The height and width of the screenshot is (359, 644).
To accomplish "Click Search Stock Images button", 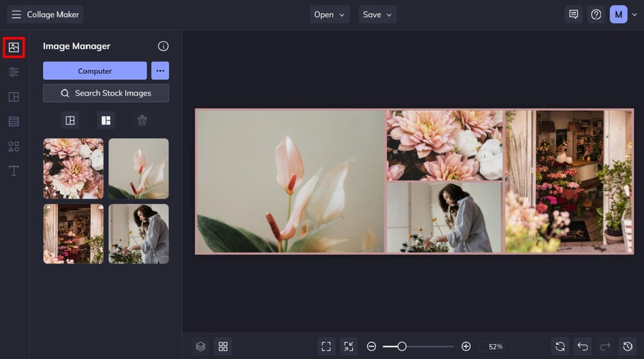I will 106,94.
